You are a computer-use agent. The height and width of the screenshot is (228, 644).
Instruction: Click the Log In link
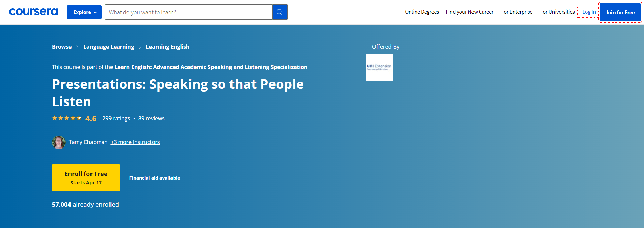[589, 12]
